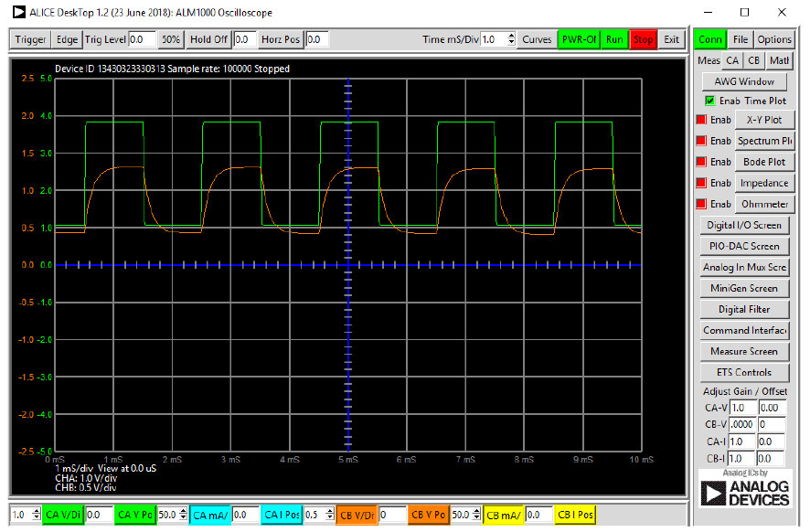Viewport: 810px width, 532px height.
Task: Click the CA-V offset field
Action: coord(772,408)
